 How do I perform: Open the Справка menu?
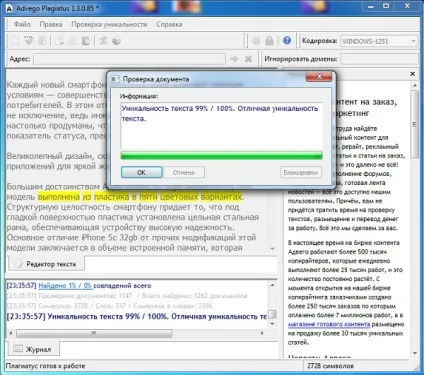169,24
